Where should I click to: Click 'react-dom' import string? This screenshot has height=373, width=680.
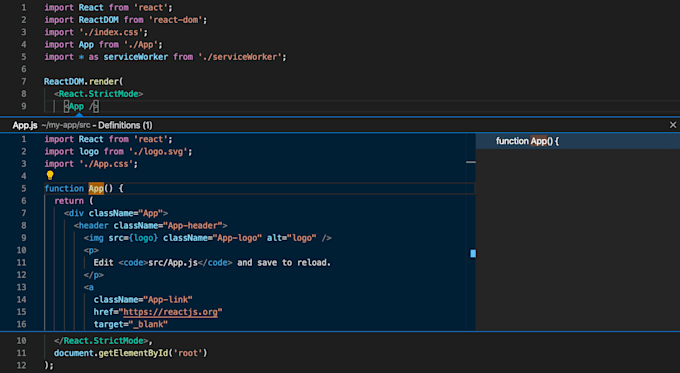[176, 20]
